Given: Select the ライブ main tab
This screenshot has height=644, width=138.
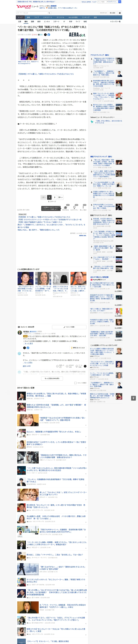Looking at the screenshot, I should 37,17.
